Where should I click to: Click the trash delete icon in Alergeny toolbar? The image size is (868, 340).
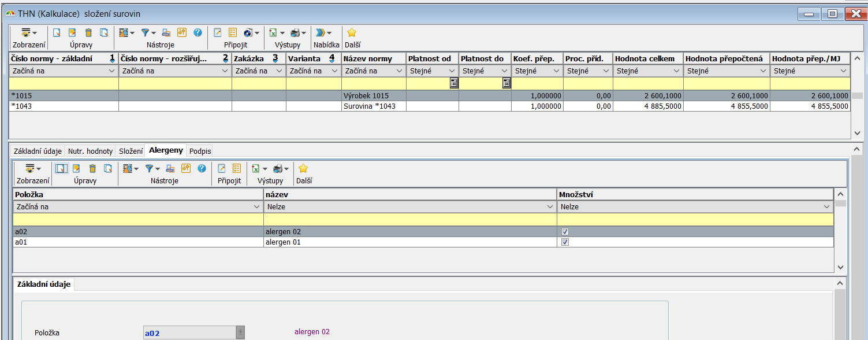pyautogui.click(x=92, y=169)
